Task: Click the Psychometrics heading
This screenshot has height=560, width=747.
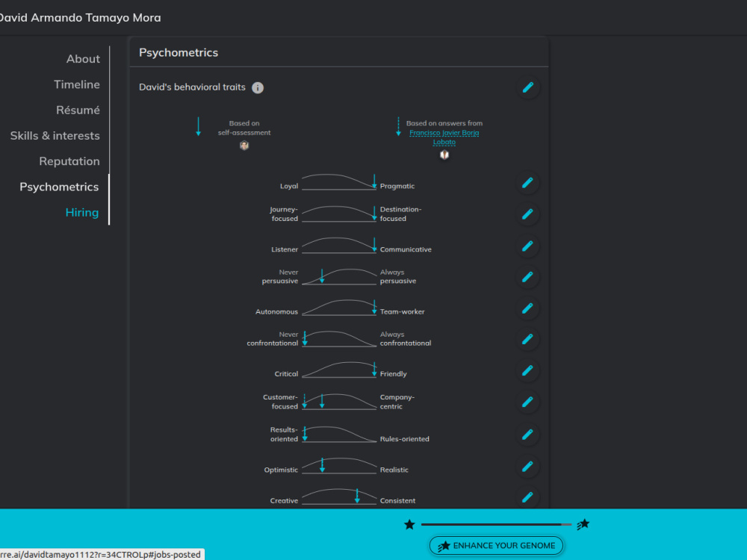Action: [x=179, y=53]
